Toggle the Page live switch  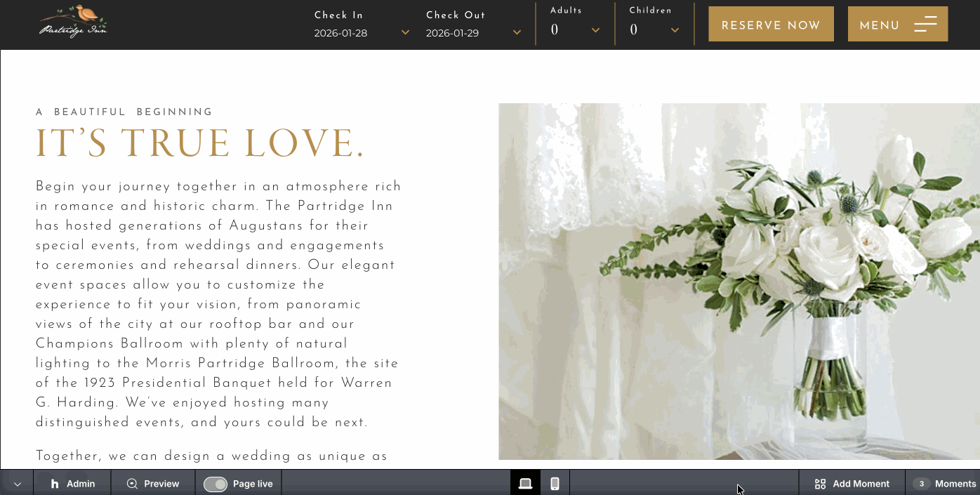(x=216, y=484)
